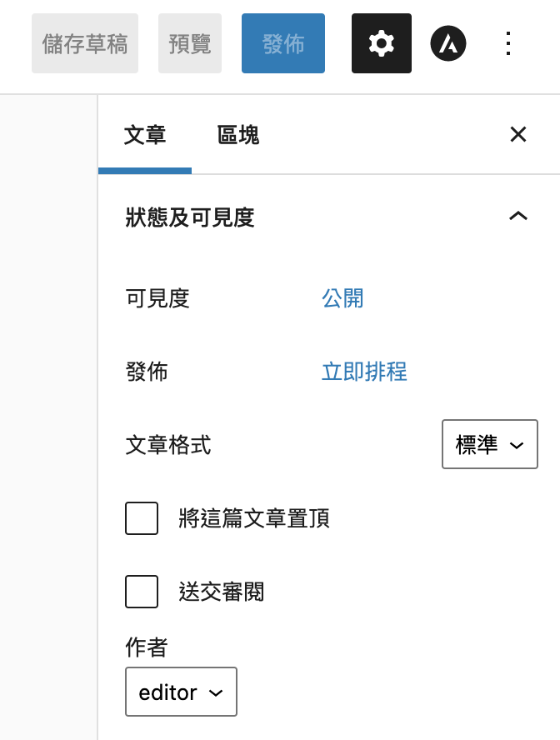This screenshot has width=560, height=740.
Task: Open the three-dot options menu
Action: click(x=509, y=43)
